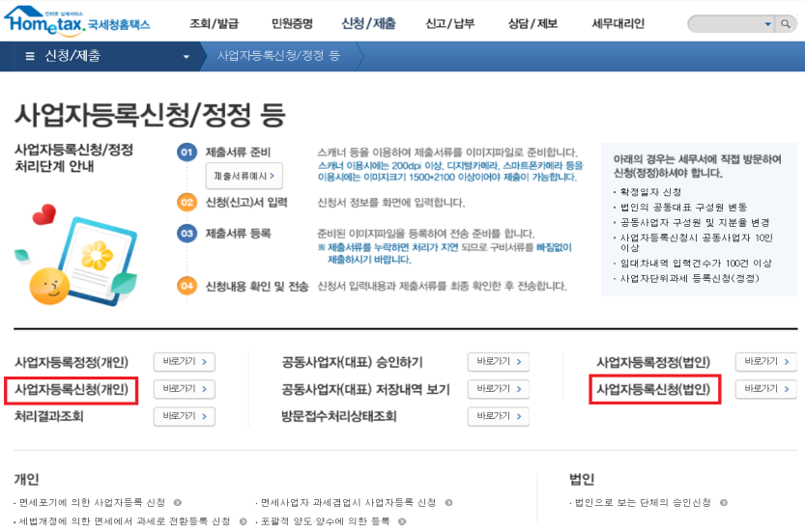Expand the 신청/제출 breadcrumb dropdown

point(187,56)
